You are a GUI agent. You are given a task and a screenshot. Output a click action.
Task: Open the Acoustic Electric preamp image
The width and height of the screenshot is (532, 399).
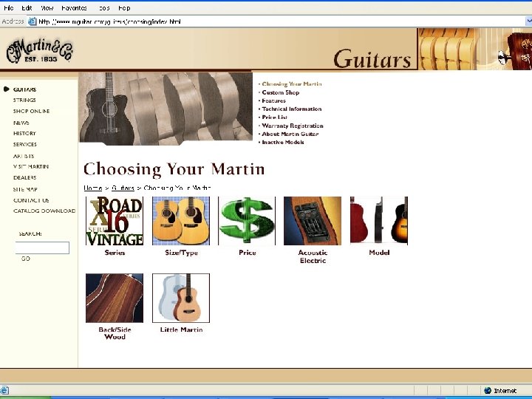(313, 221)
